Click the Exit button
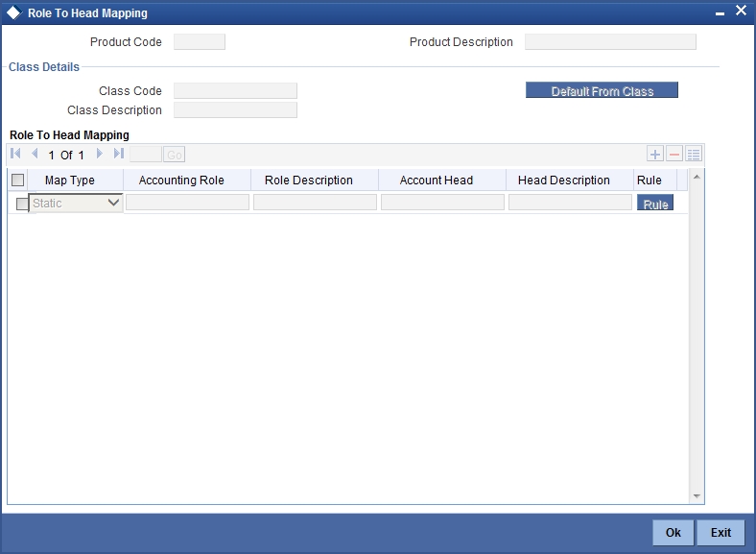Screen dimensions: 756x554 click(x=721, y=532)
